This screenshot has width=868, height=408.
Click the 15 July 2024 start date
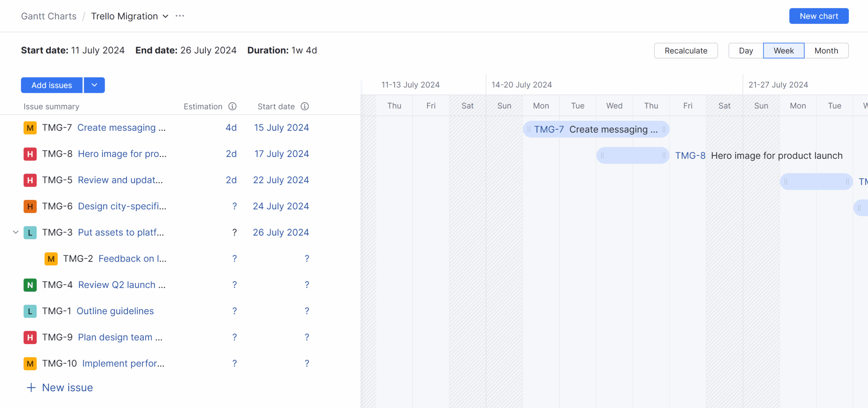click(281, 127)
